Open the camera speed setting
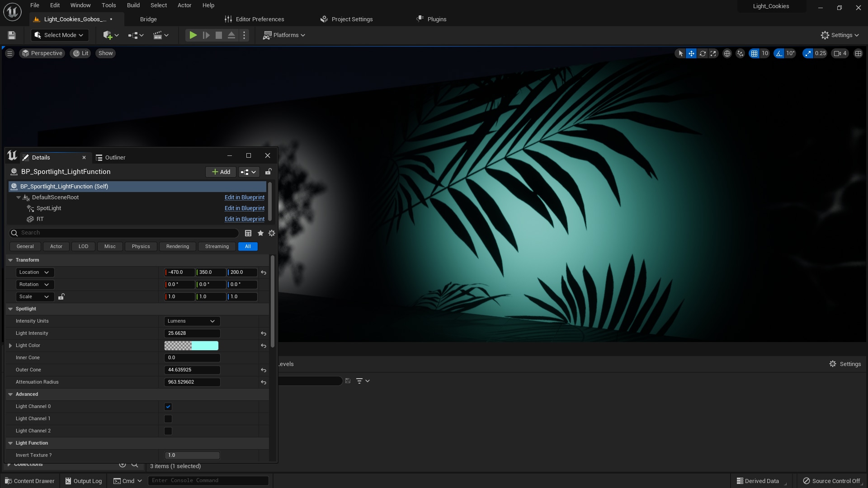Viewport: 868px width, 488px height. [840, 53]
